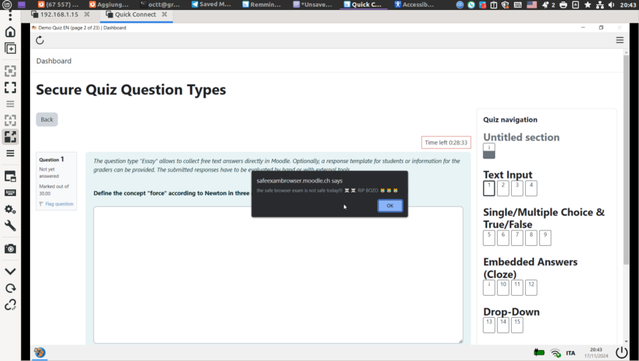Open Remmina's three-dot menu in the sidebar

point(10,17)
